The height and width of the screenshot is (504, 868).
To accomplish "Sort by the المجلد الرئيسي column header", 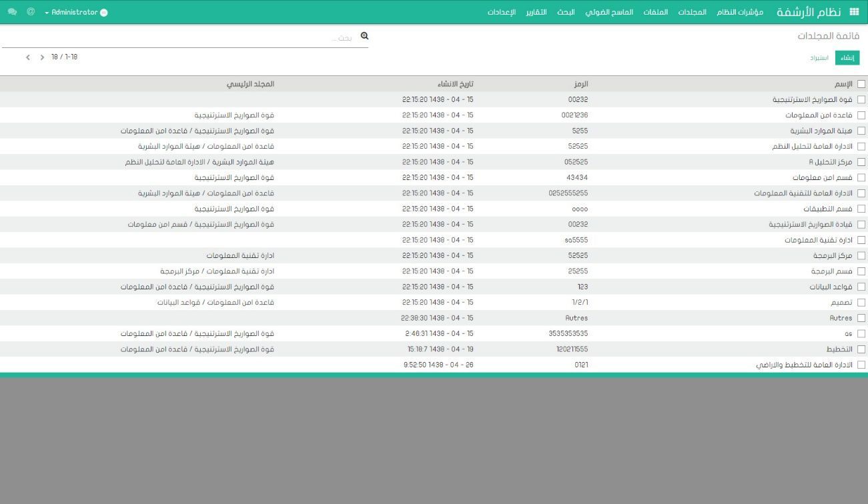I will [x=250, y=84].
